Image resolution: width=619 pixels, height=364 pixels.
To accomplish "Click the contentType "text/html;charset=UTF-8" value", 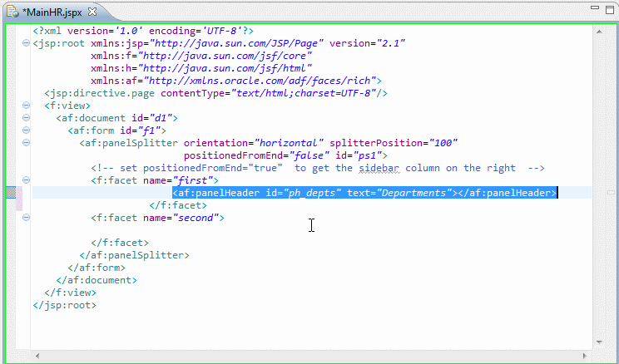I will point(303,93).
